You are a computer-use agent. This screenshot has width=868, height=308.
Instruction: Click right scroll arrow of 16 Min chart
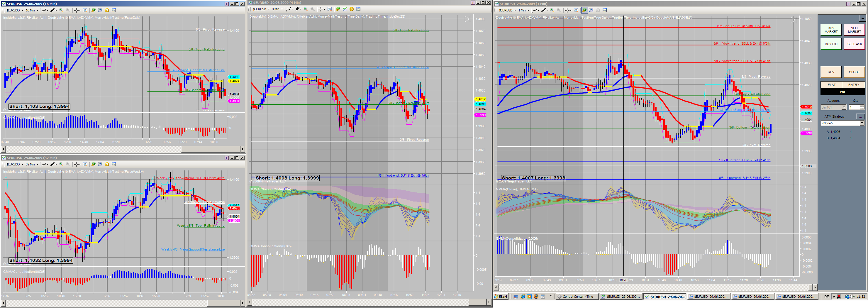(x=242, y=149)
